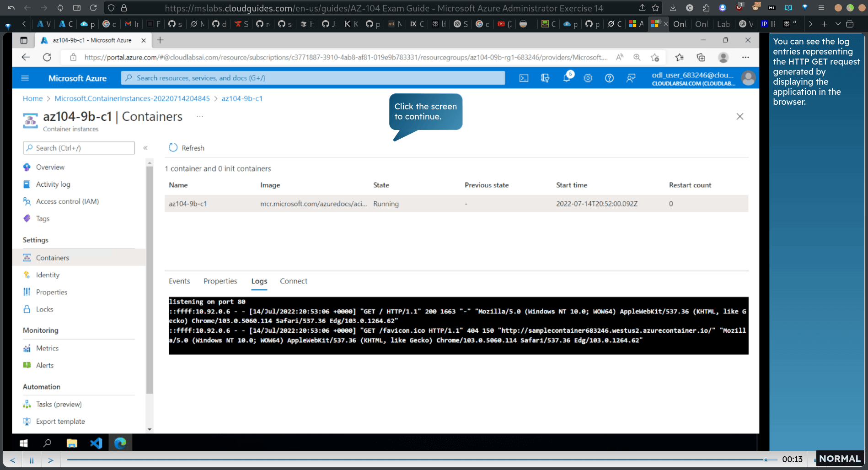Open Tasks (preview) under Automation
868x470 pixels.
(59, 404)
